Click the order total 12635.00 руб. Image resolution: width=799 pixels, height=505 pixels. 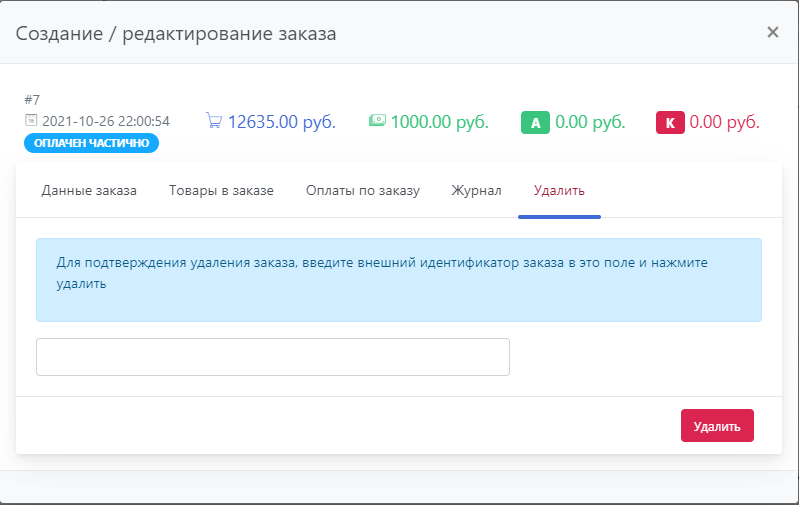[x=281, y=122]
